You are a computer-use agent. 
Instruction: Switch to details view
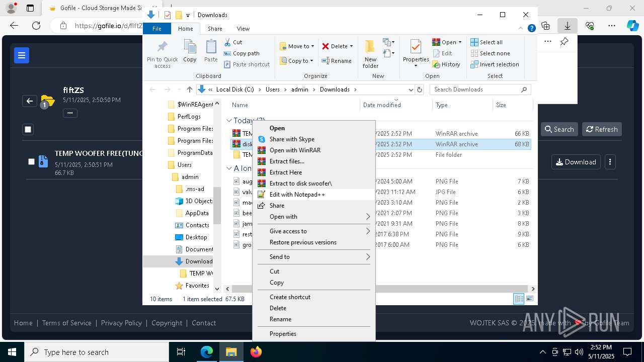(x=519, y=299)
